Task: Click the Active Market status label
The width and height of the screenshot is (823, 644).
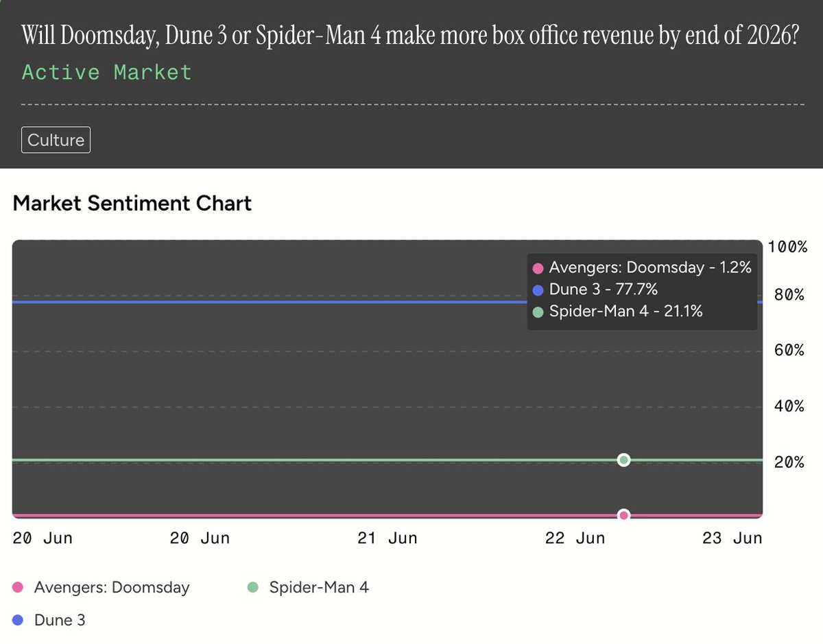Action: click(x=107, y=72)
